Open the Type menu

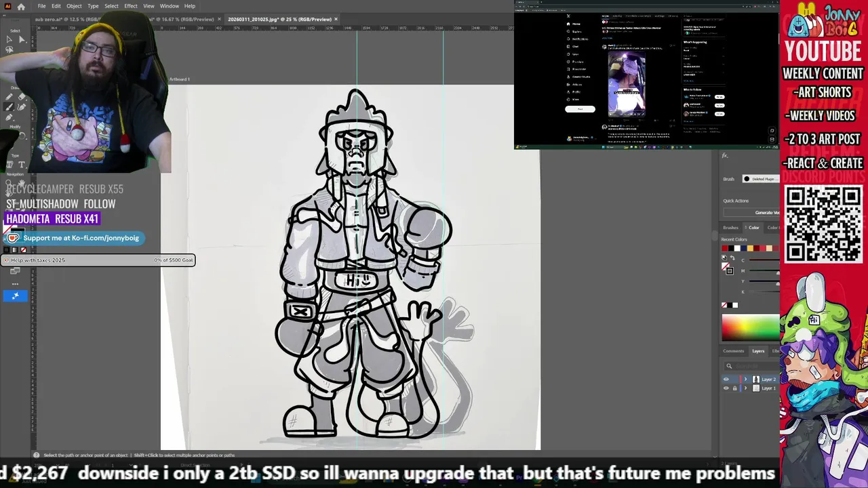[93, 6]
